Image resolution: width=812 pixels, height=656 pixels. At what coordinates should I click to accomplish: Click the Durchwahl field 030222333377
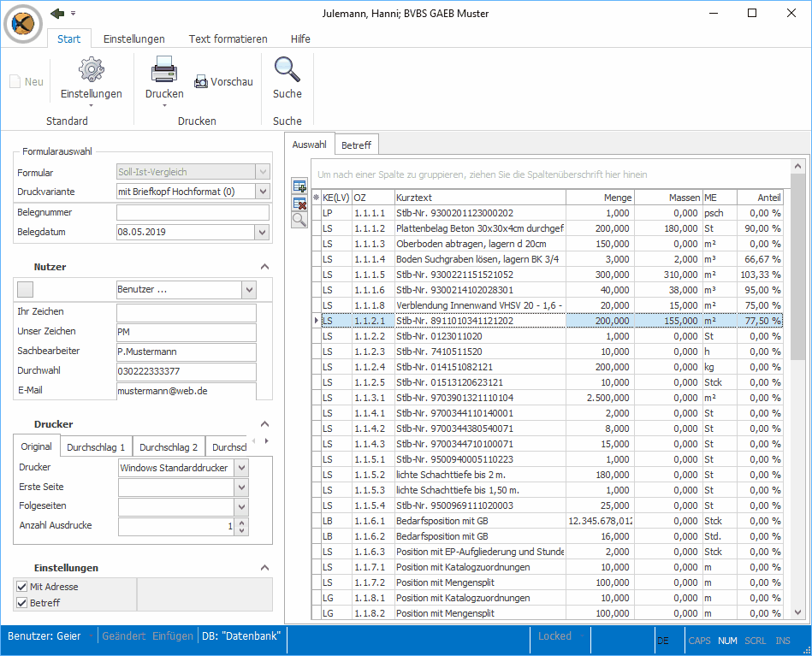click(x=187, y=371)
